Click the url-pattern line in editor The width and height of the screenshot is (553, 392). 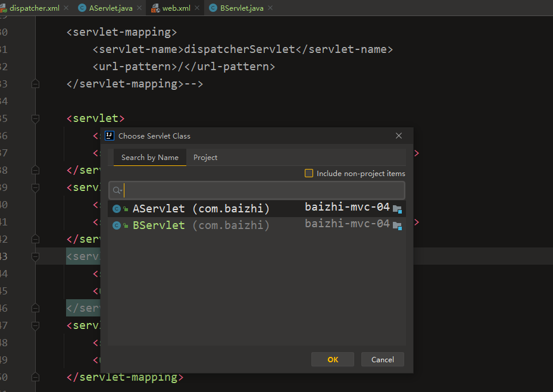(184, 66)
